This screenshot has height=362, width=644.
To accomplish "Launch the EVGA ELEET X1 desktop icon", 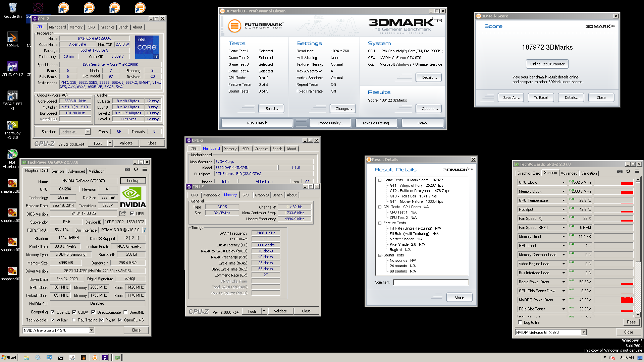I will (12, 100).
